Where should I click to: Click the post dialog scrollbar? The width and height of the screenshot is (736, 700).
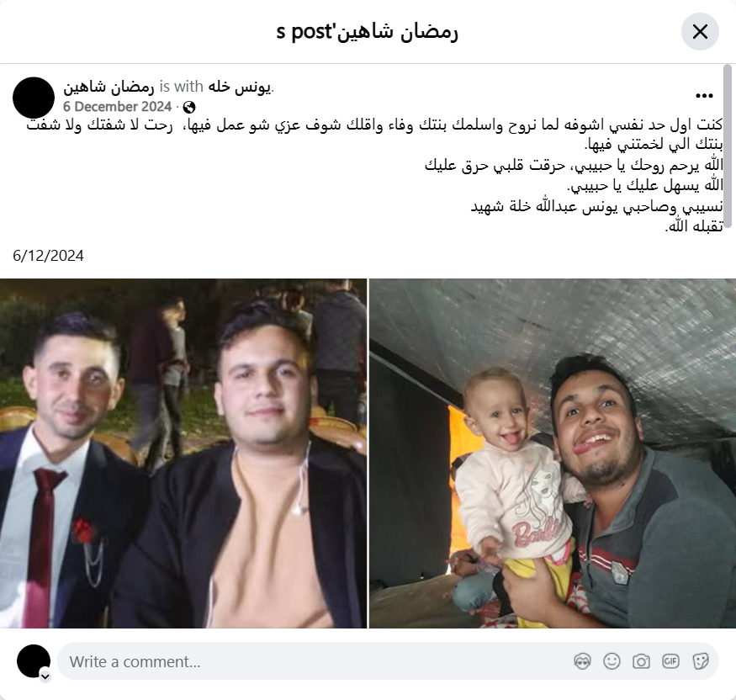728,146
